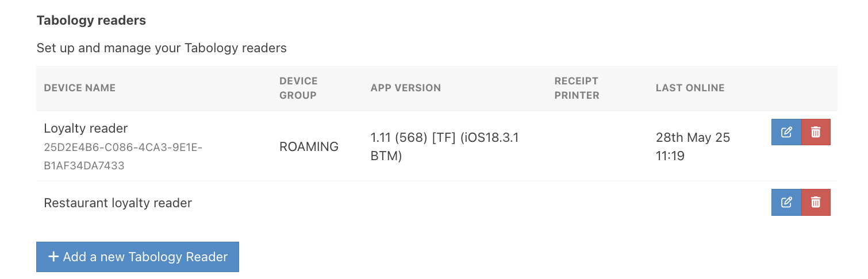Select the Loyalty reader name text
Image resolution: width=868 pixels, height=279 pixels.
pyautogui.click(x=86, y=128)
